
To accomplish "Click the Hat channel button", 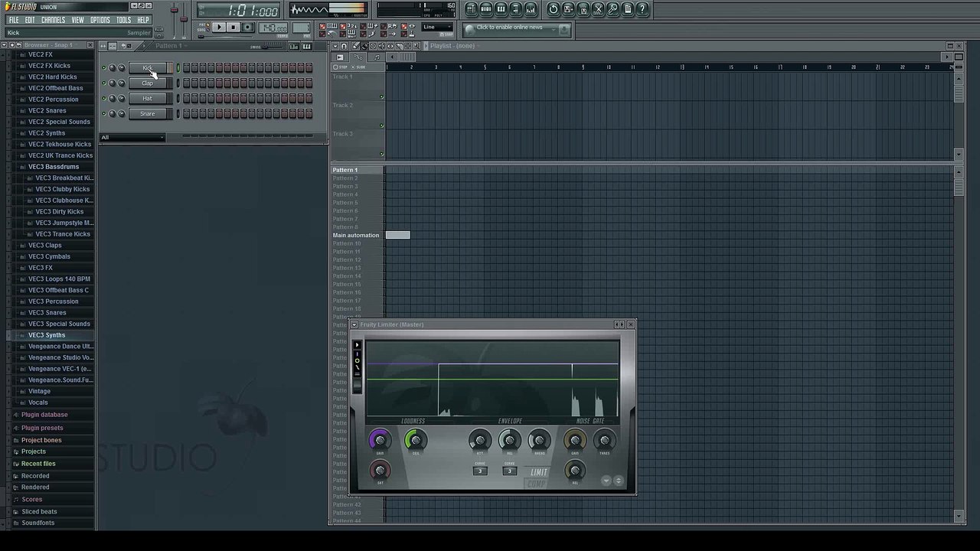I will (148, 99).
